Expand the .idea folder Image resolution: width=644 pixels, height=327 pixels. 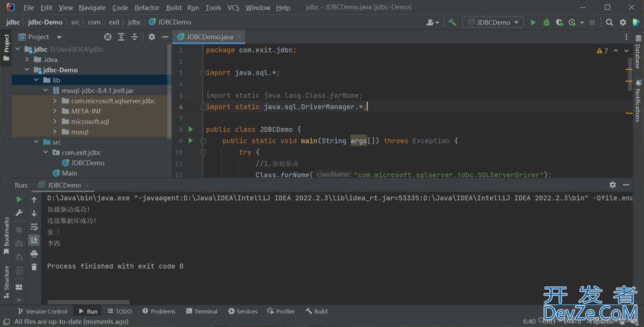click(x=27, y=59)
